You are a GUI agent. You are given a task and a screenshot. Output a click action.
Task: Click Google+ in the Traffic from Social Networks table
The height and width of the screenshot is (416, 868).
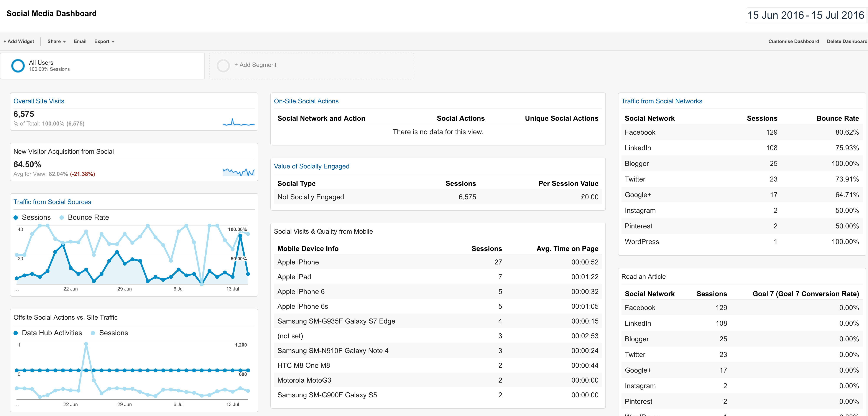(x=638, y=195)
